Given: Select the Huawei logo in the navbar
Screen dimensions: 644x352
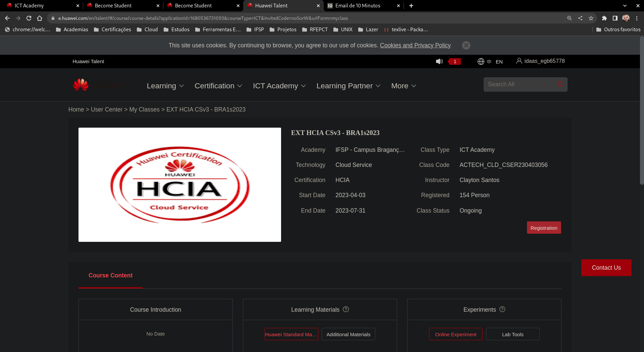Looking at the screenshot, I should (80, 85).
